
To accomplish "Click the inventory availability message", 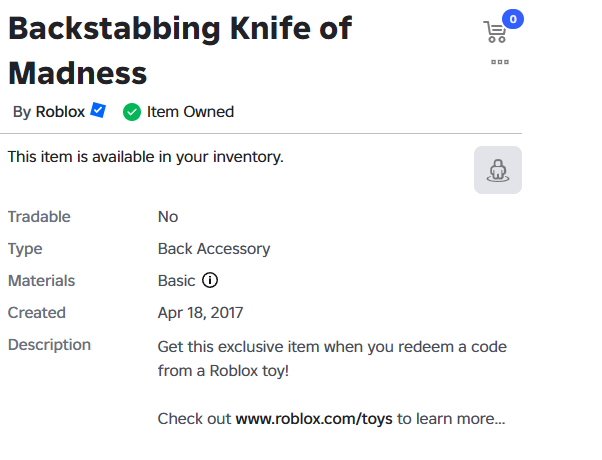I will pyautogui.click(x=146, y=157).
